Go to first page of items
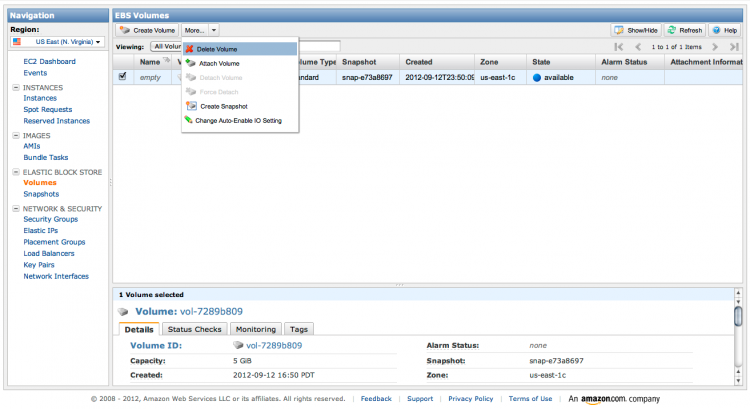Viewport: 750px width, 409px height. [x=618, y=46]
